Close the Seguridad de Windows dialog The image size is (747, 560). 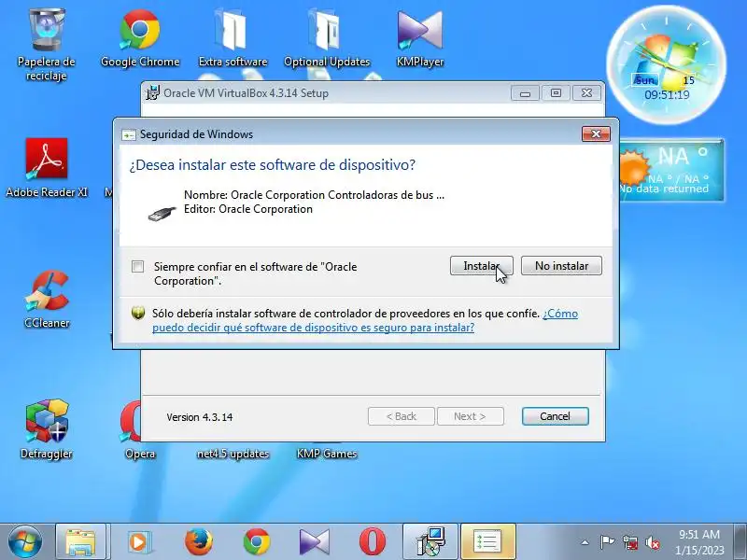click(x=596, y=133)
